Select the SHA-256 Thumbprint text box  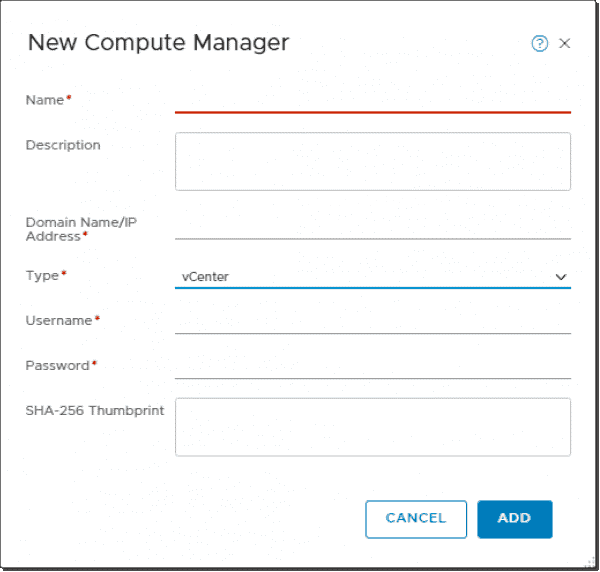click(x=372, y=427)
